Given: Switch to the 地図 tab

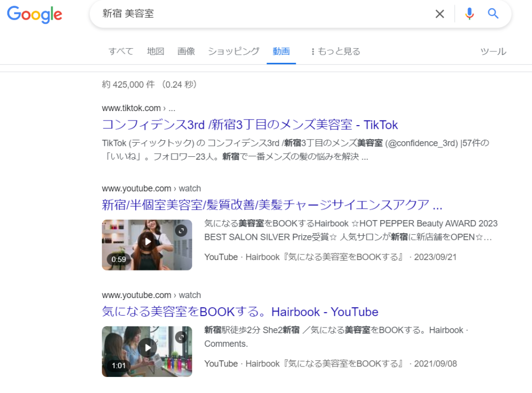Looking at the screenshot, I should 155,51.
